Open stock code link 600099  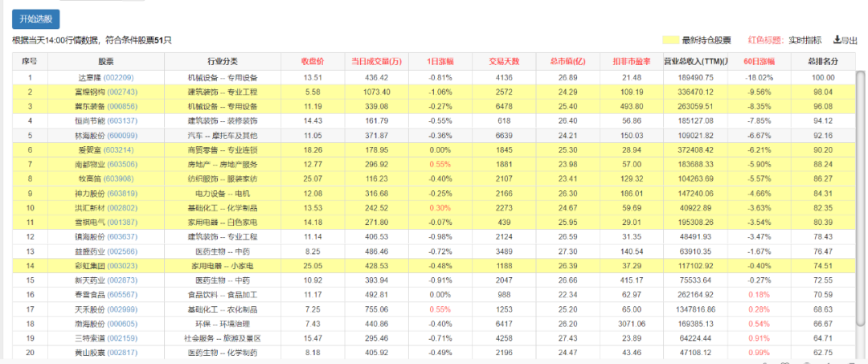[x=124, y=136]
